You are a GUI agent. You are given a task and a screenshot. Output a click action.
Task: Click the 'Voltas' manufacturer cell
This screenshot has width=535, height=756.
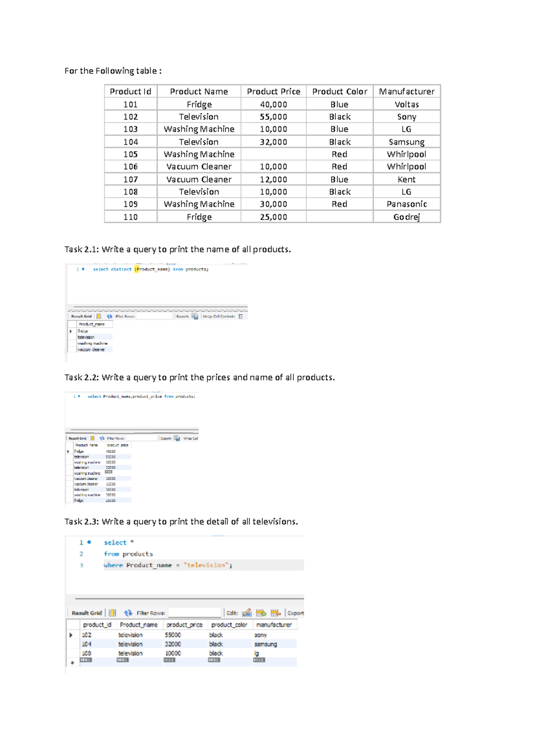[407, 104]
